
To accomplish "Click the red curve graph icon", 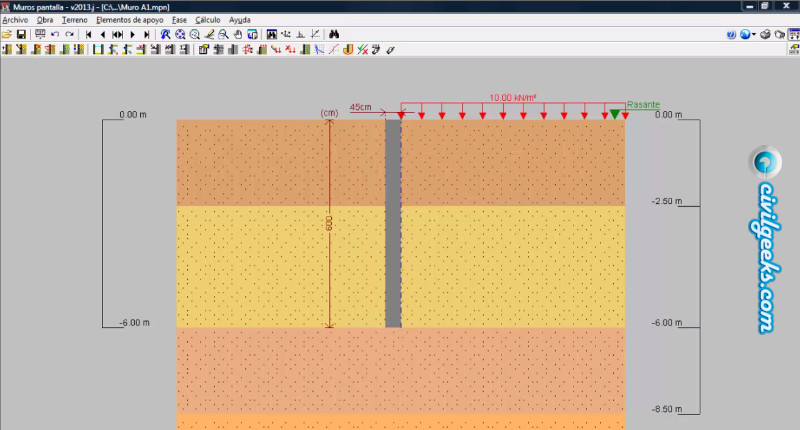I will [x=334, y=49].
